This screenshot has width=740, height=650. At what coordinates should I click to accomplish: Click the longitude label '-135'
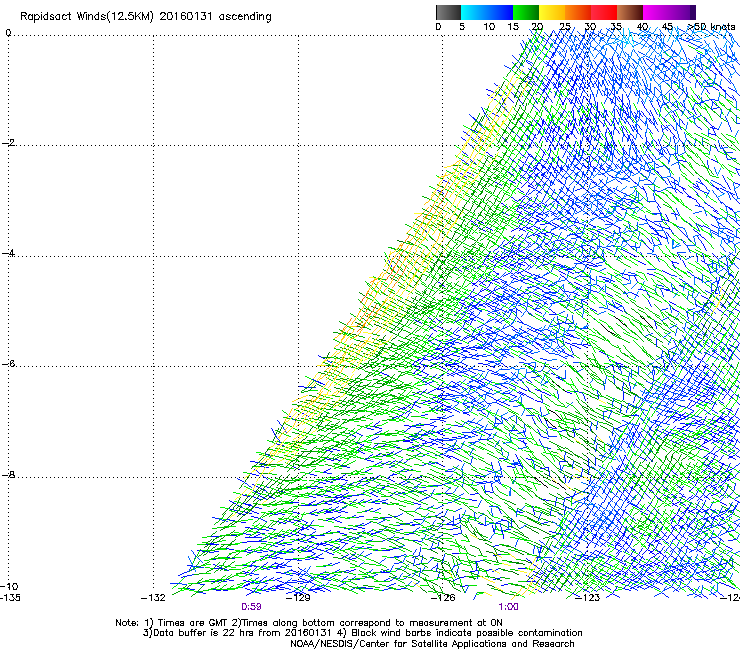[x=10, y=598]
